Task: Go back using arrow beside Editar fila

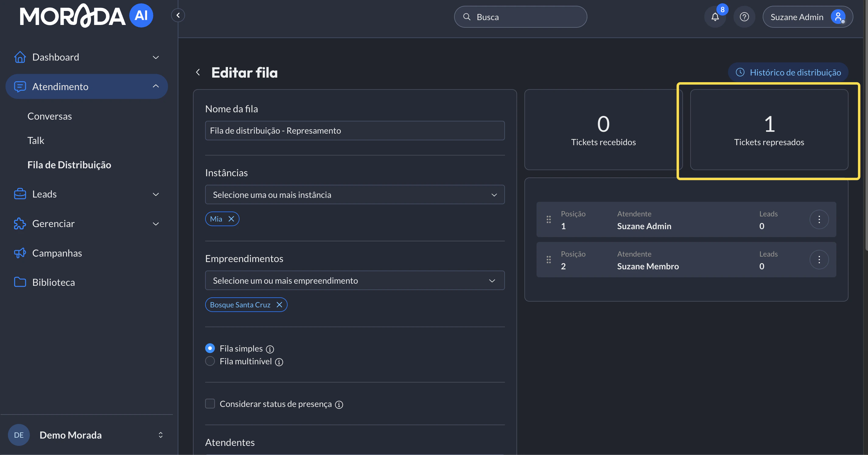Action: pos(198,72)
